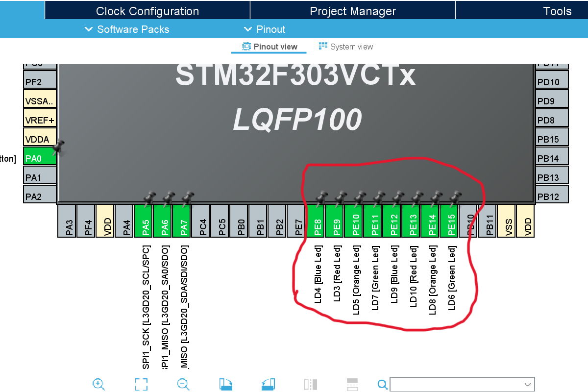The image size is (588, 392).
Task: Click the pinout layout icon
Action: [352, 384]
